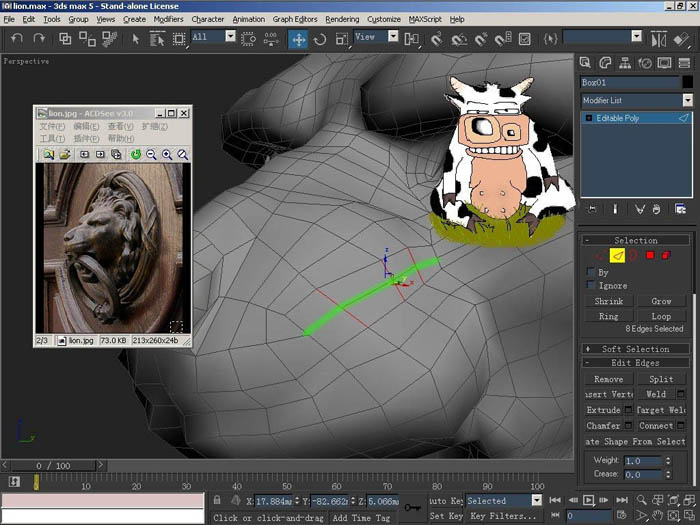Viewport: 700px width, 525px height.
Task: Open the Graph Editors menu
Action: (x=295, y=19)
